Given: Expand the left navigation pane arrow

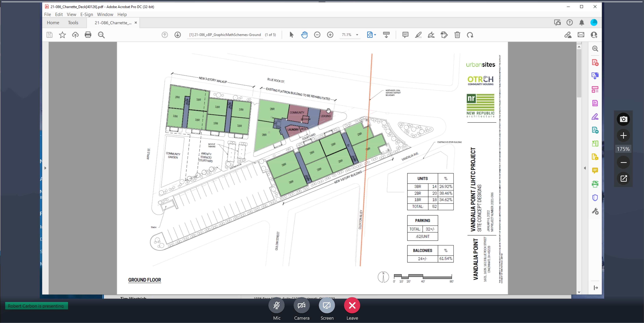Looking at the screenshot, I should pos(45,168).
